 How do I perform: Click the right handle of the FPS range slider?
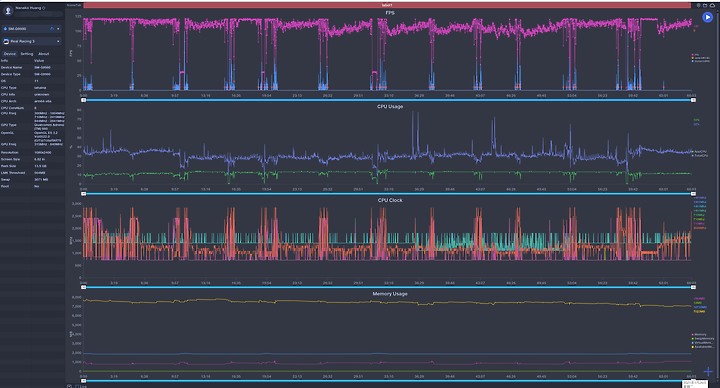693,100
